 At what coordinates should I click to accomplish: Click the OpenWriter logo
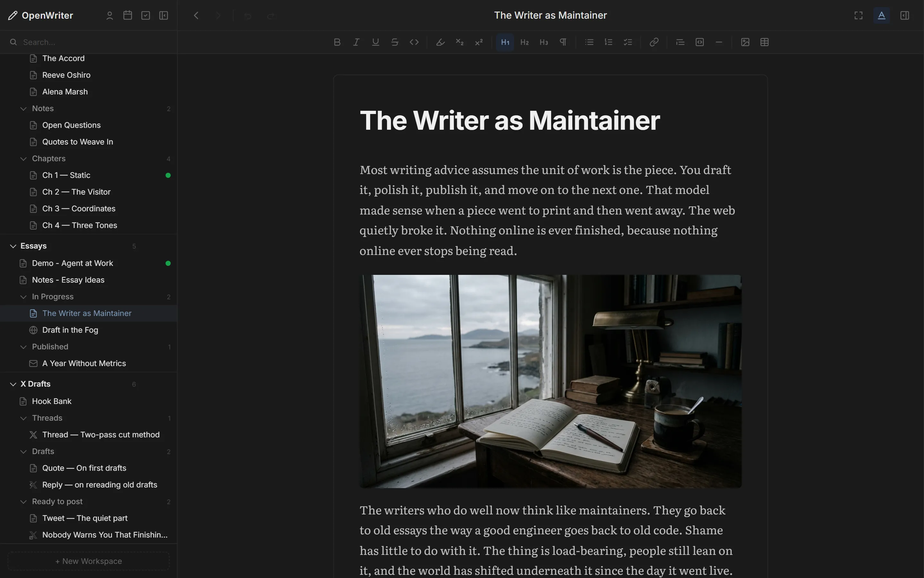pos(40,15)
